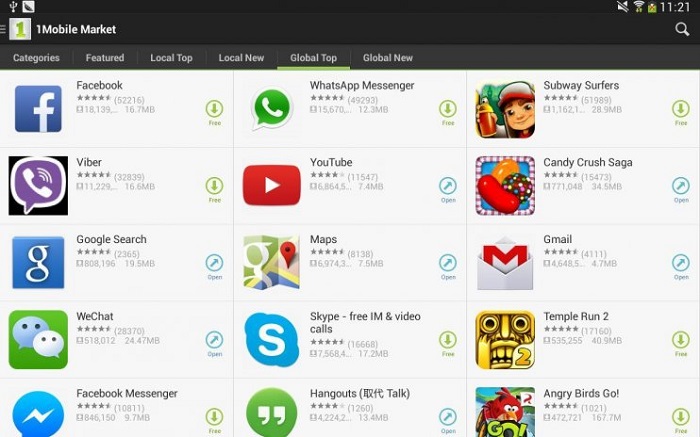
Task: Download Skype with its green download icon
Action: click(x=448, y=340)
